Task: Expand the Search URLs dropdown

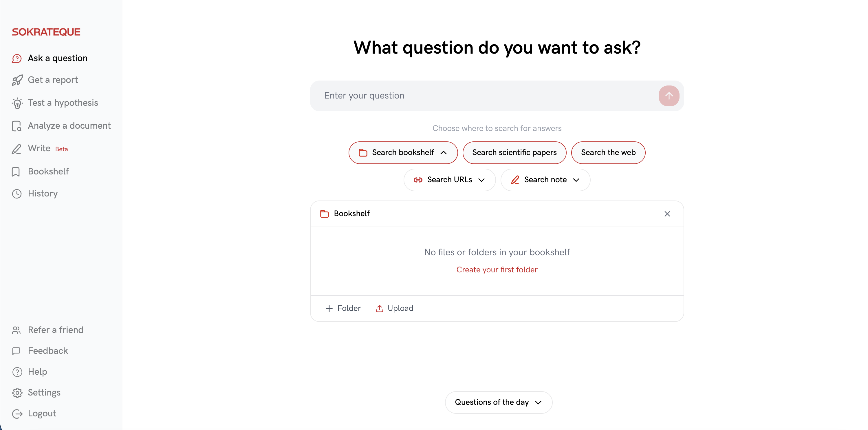Action: coord(482,180)
